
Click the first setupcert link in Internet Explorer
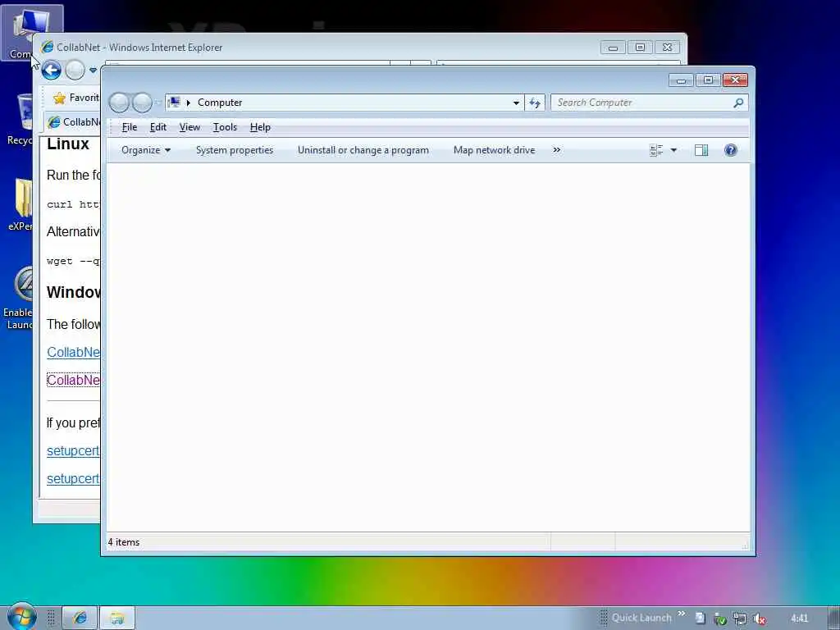(x=73, y=450)
